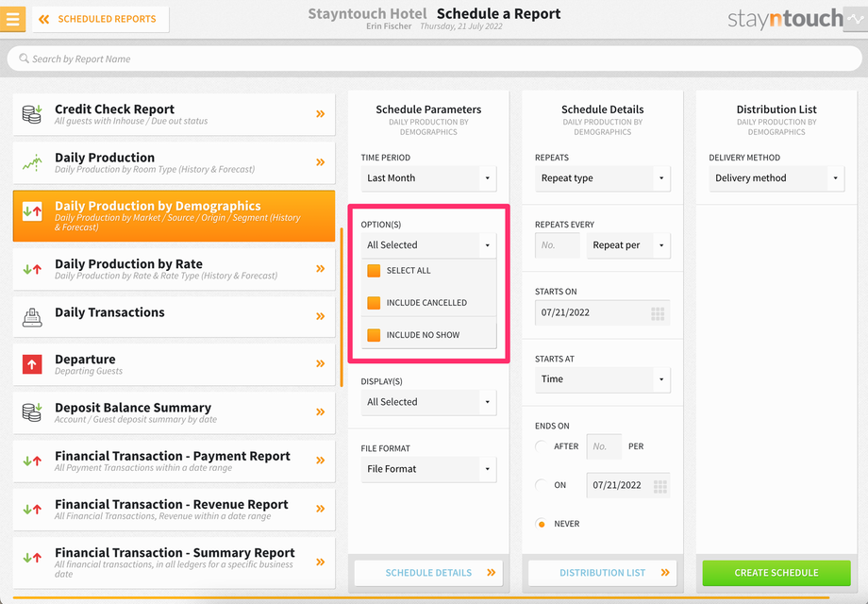868x604 pixels.
Task: Open the Repeat type dropdown
Action: pos(602,178)
